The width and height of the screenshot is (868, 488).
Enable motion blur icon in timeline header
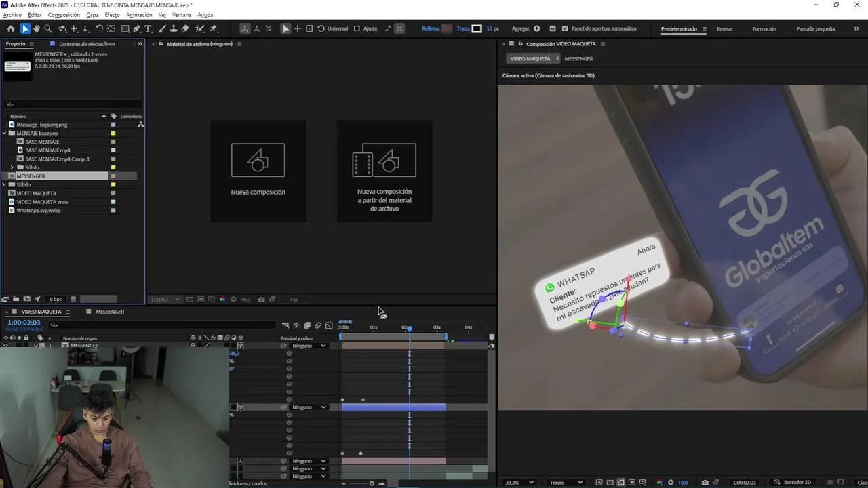click(x=317, y=325)
